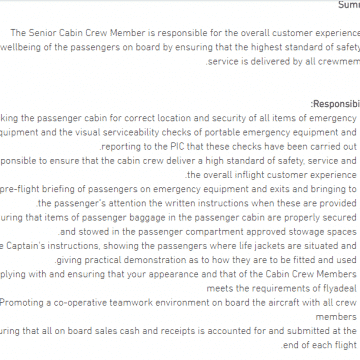The image size is (360, 360).
Task: Click the line about on board sales cash
Action: [178, 331]
